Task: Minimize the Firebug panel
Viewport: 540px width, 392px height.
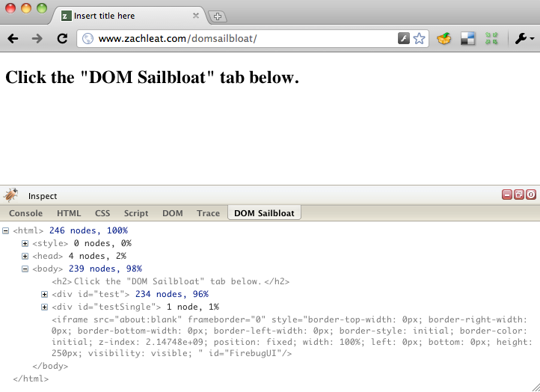Action: [506, 195]
